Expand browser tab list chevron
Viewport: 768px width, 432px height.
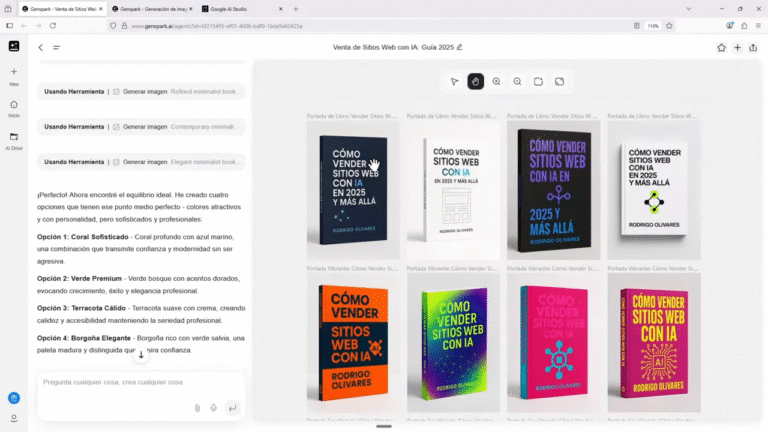point(689,9)
